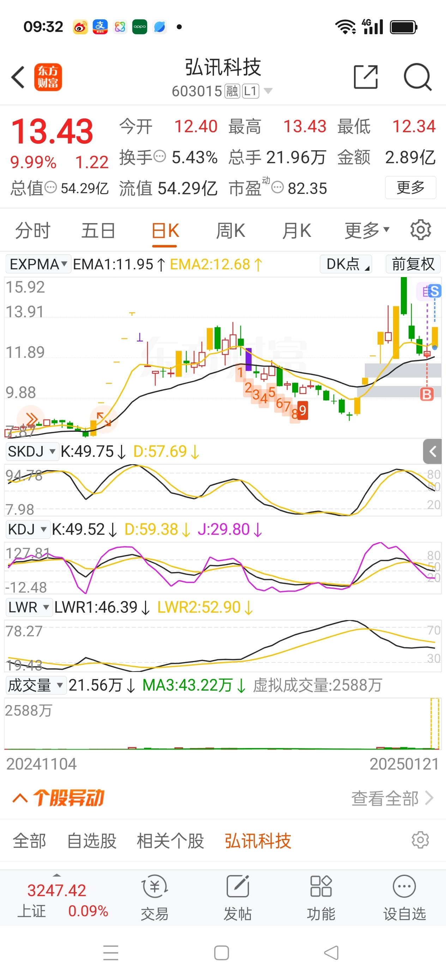
Task: Expand stock code dropdown triangle
Action: [x=268, y=91]
